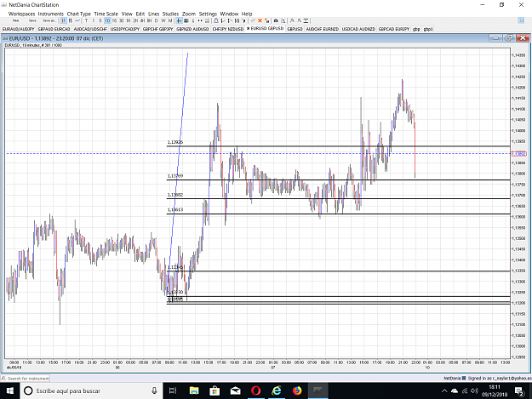Screen dimensions: 532x399
Task: Click the 1,13769 horizontal line label
Action: pos(175,176)
